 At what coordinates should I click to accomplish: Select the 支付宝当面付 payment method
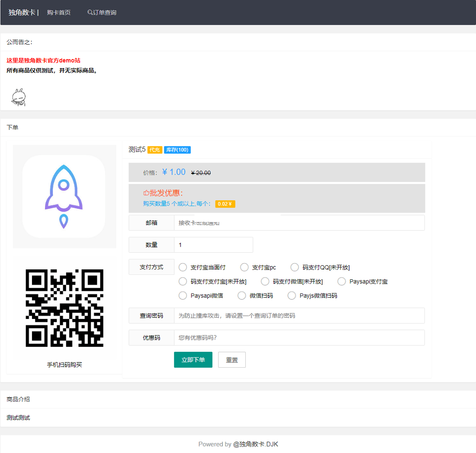(x=183, y=267)
